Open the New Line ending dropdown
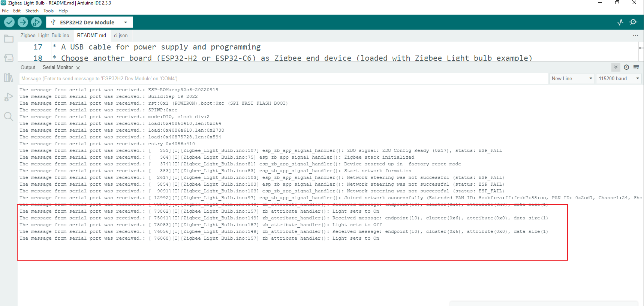 pos(572,78)
